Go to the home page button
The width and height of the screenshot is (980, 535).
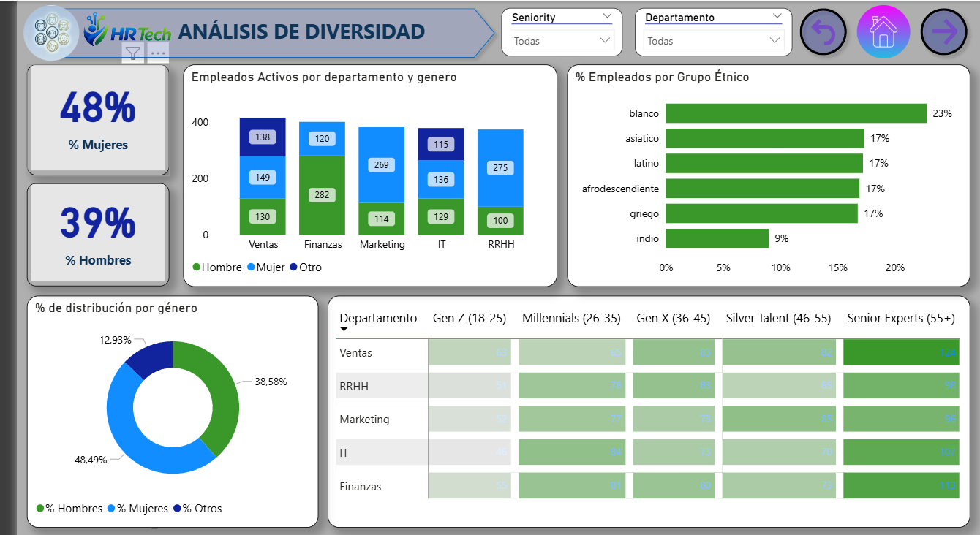point(883,32)
